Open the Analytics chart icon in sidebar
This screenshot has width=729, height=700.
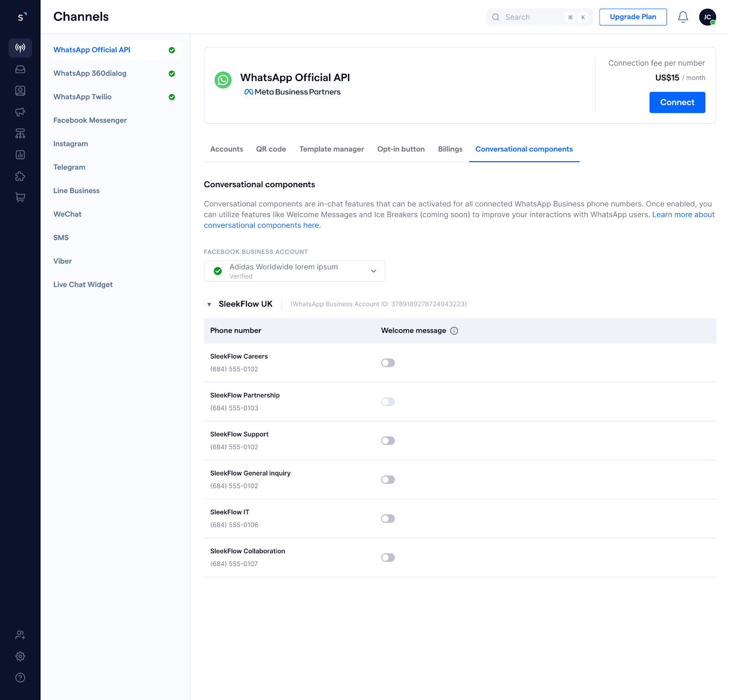20,155
